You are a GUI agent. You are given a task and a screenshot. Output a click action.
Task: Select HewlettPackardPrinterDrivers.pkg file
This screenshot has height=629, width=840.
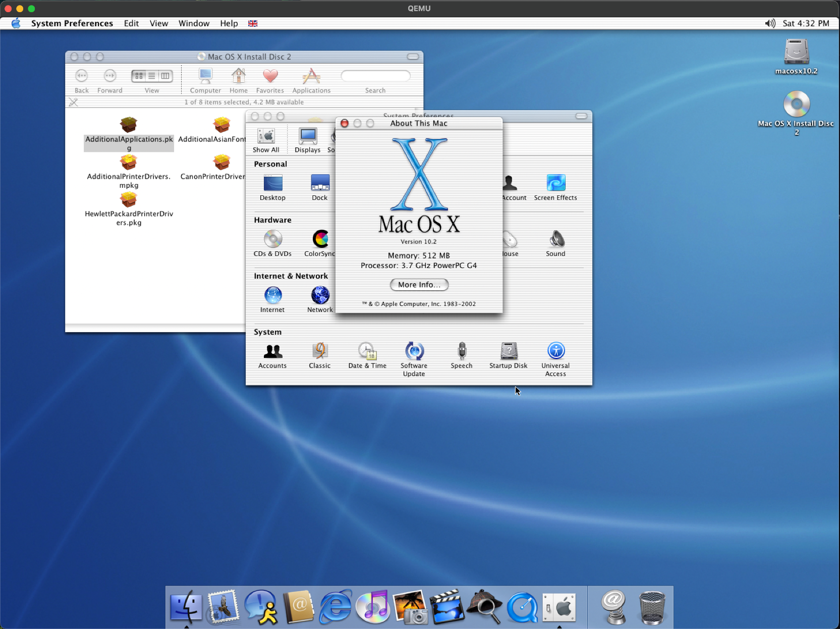(x=129, y=209)
